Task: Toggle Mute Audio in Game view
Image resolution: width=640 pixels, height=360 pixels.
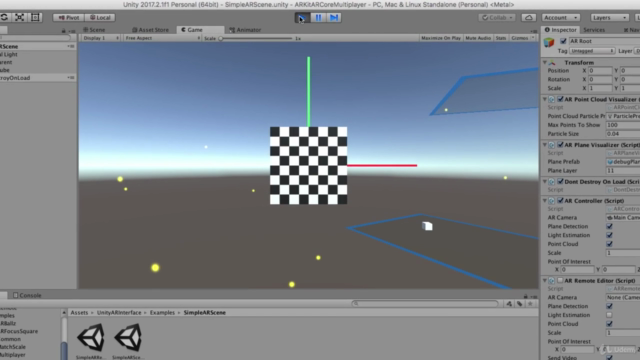Action: (x=478, y=38)
